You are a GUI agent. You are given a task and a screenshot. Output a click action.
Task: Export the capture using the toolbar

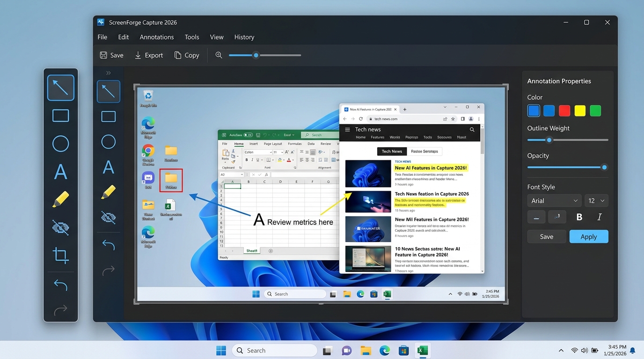(149, 55)
